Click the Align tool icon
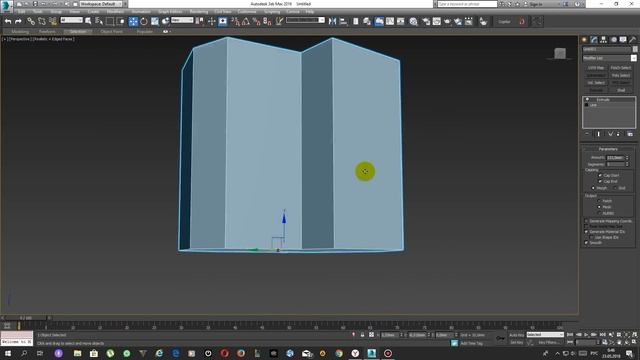This screenshot has height=360, width=640. tap(343, 21)
